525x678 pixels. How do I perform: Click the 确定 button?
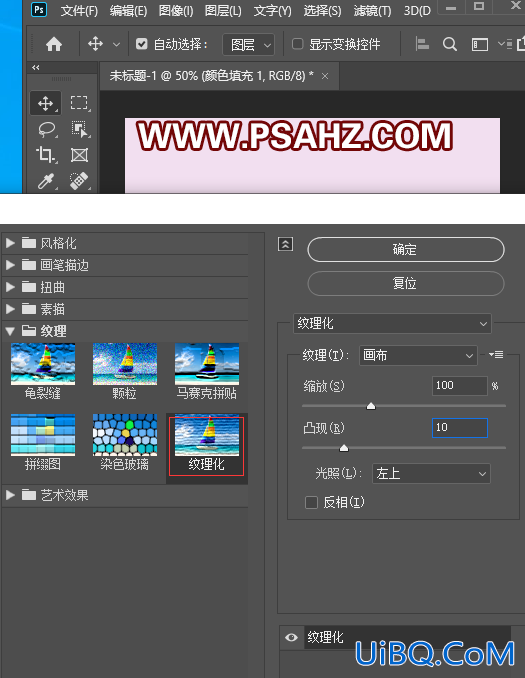pyautogui.click(x=406, y=249)
